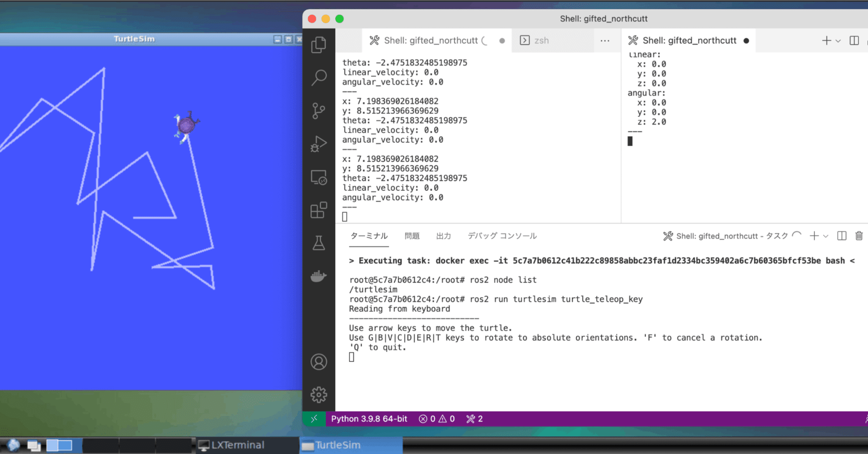The height and width of the screenshot is (454, 868).
Task: Kill the terminal with the trash icon
Action: tap(859, 236)
